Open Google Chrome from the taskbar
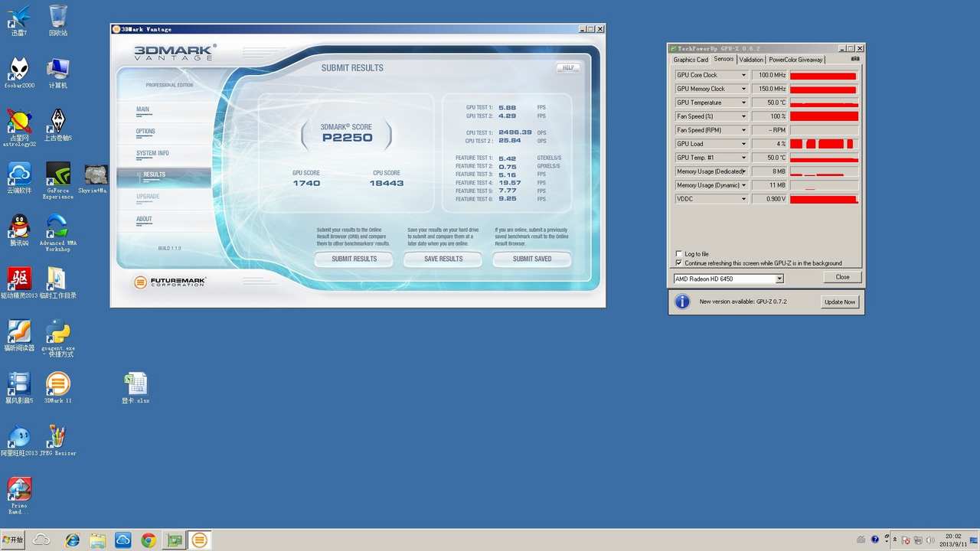This screenshot has height=551, width=980. 149,540
